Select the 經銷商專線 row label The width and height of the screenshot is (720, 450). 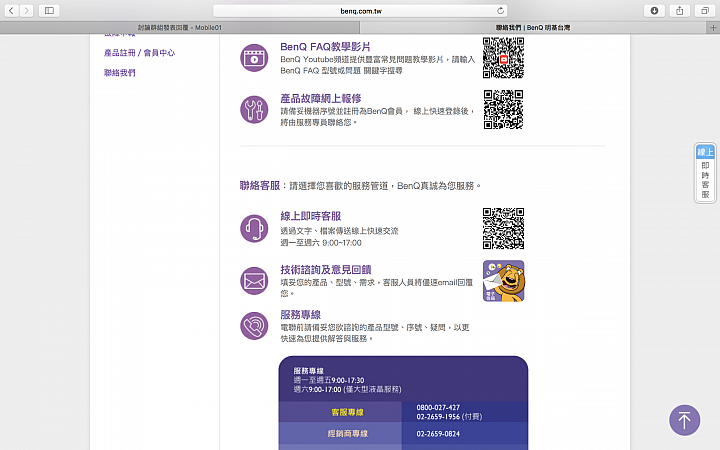pyautogui.click(x=348, y=433)
